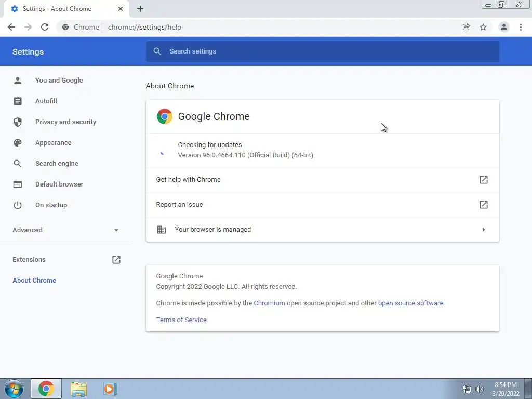Click the update check spinner

(x=162, y=153)
